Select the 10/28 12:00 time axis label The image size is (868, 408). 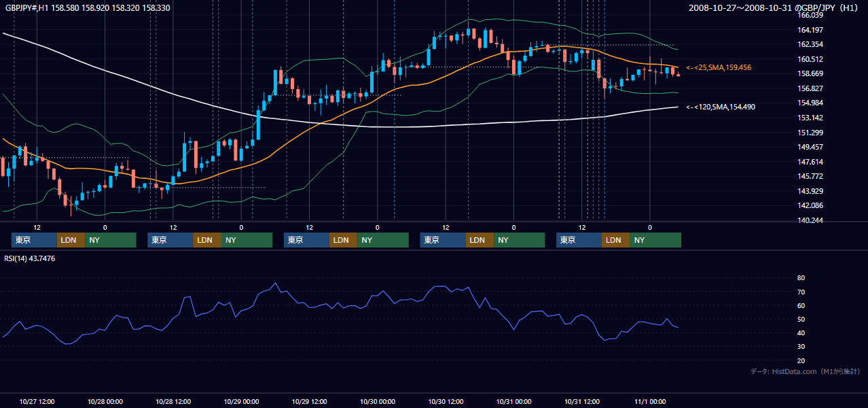point(173,401)
